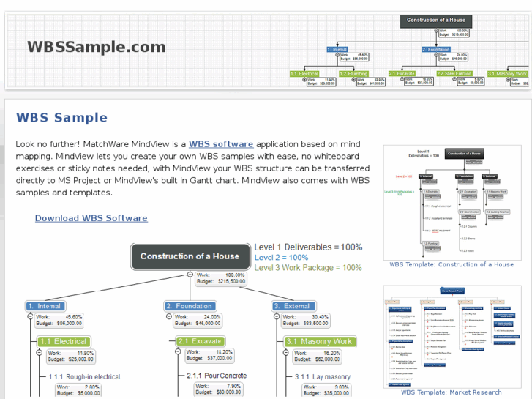The width and height of the screenshot is (532, 399).
Task: Click Level 1 Deliverables = 100% text
Action: [x=308, y=247]
